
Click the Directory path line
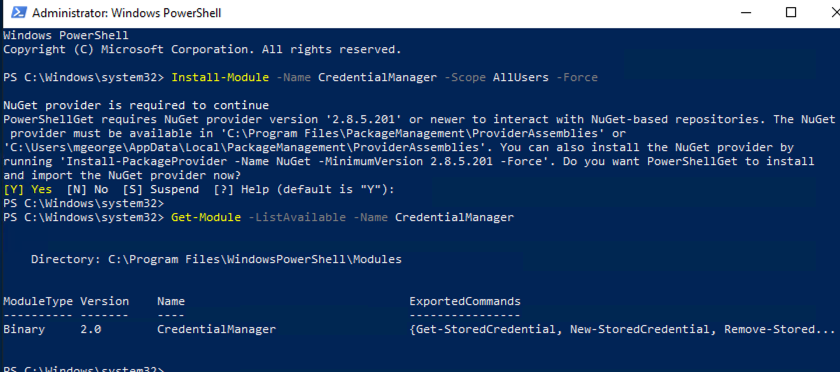point(216,259)
